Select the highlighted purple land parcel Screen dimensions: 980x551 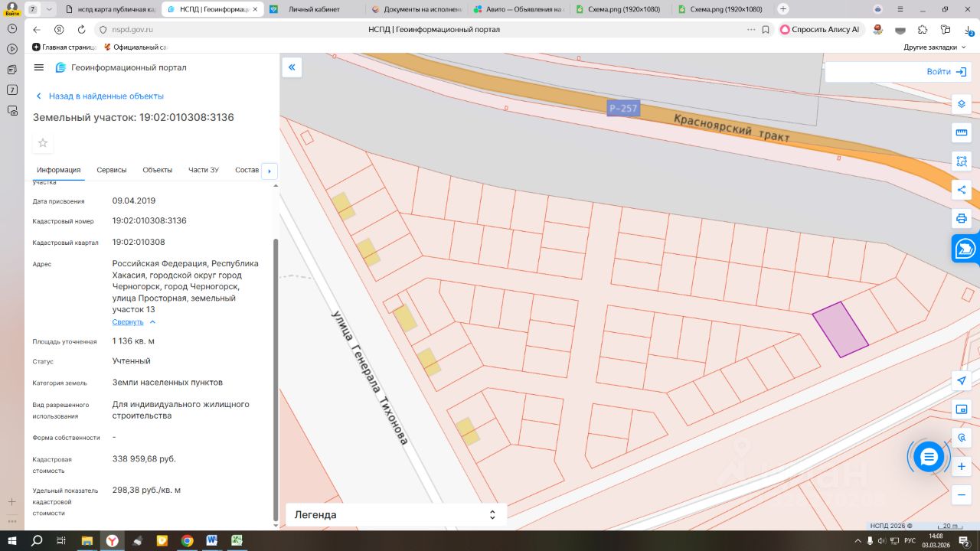tap(840, 330)
